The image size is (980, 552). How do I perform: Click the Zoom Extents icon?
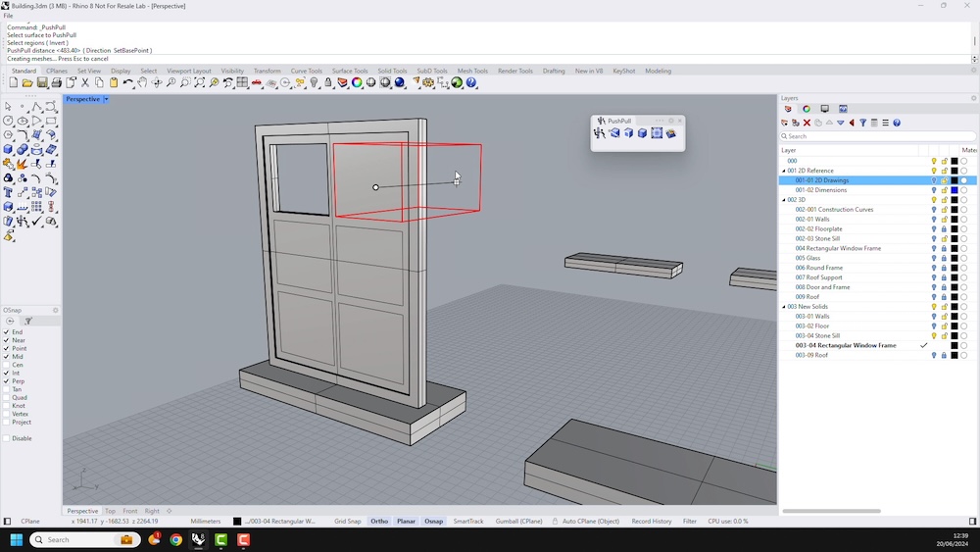tap(199, 82)
